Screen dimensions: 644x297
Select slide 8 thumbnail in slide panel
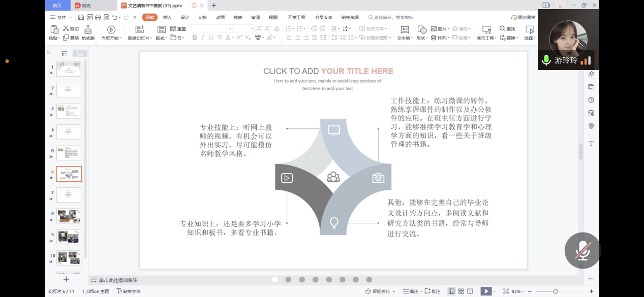(x=69, y=216)
